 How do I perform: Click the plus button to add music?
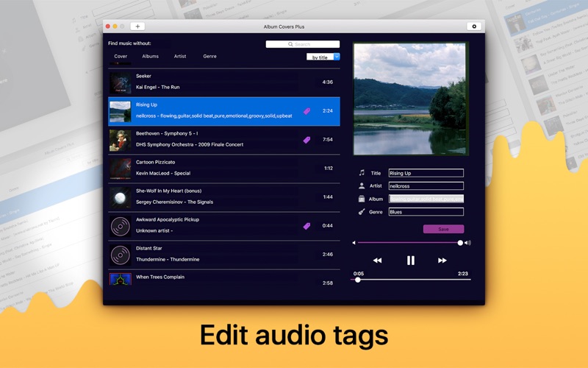[x=137, y=26]
